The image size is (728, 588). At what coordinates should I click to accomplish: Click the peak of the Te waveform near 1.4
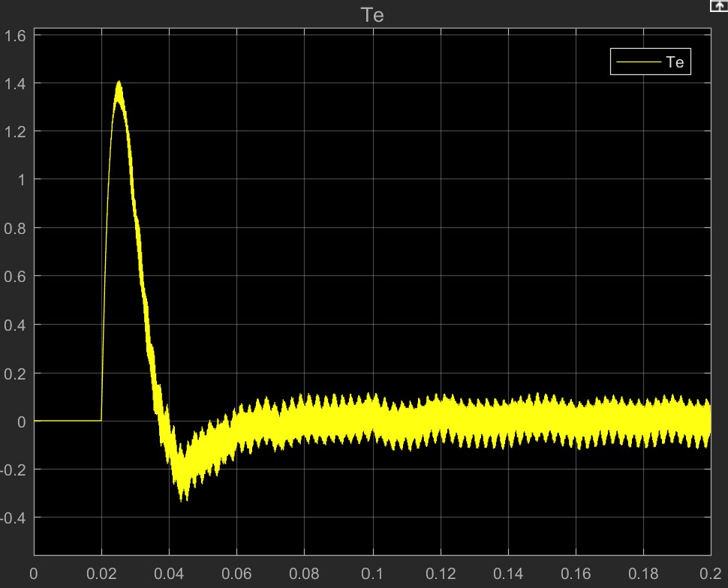(x=119, y=82)
